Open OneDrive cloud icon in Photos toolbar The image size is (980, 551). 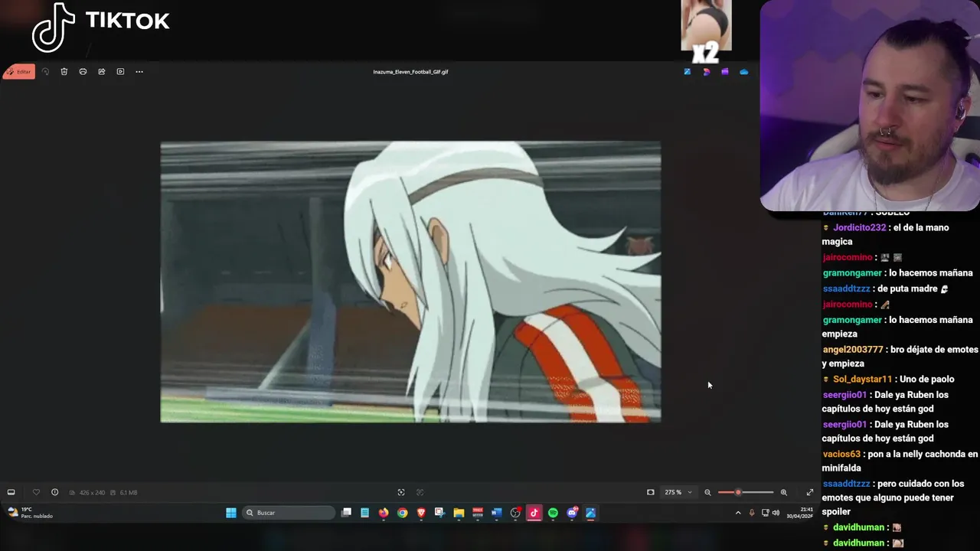pyautogui.click(x=743, y=72)
